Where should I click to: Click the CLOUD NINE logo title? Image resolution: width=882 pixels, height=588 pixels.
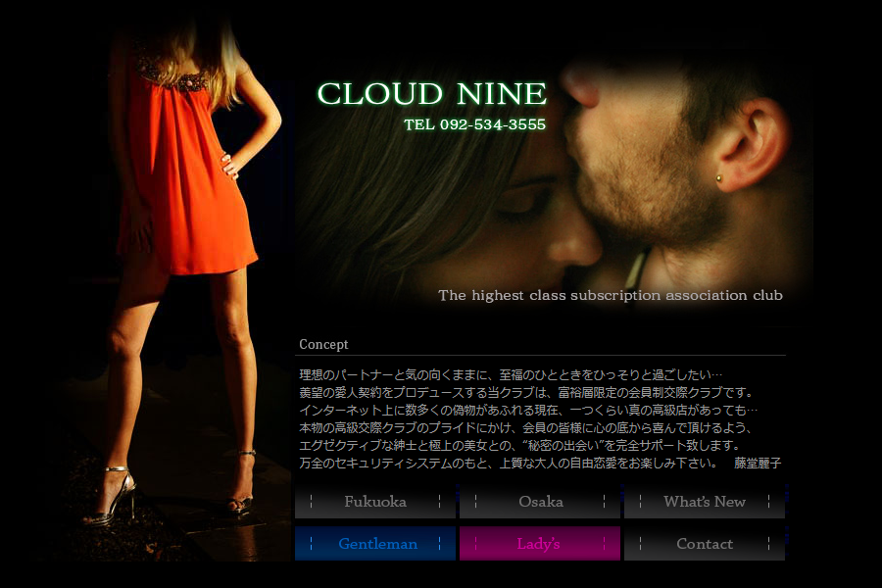(431, 94)
